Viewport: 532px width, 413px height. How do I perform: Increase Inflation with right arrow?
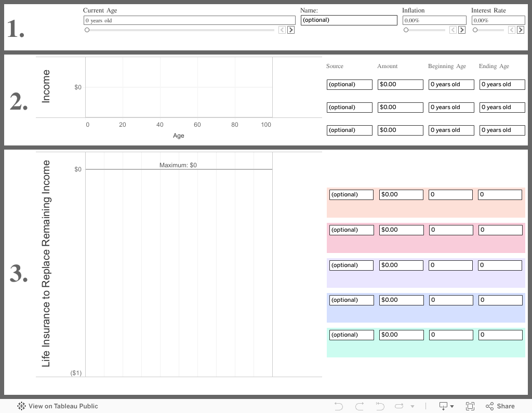point(462,30)
